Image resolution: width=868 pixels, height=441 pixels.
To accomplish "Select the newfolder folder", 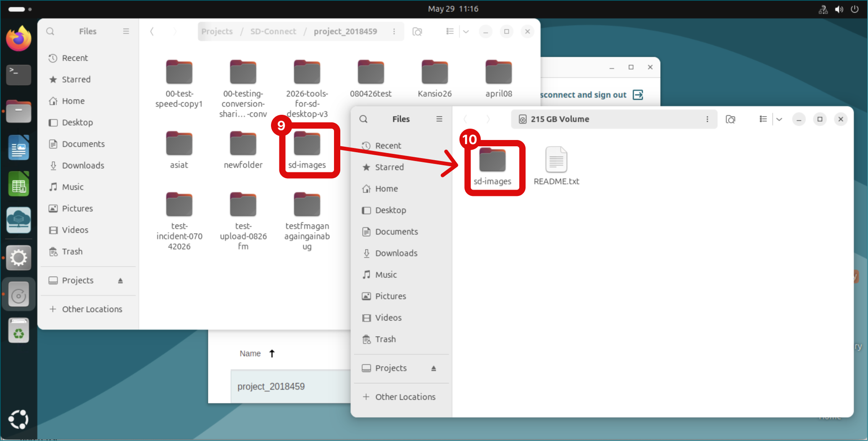I will tap(243, 150).
